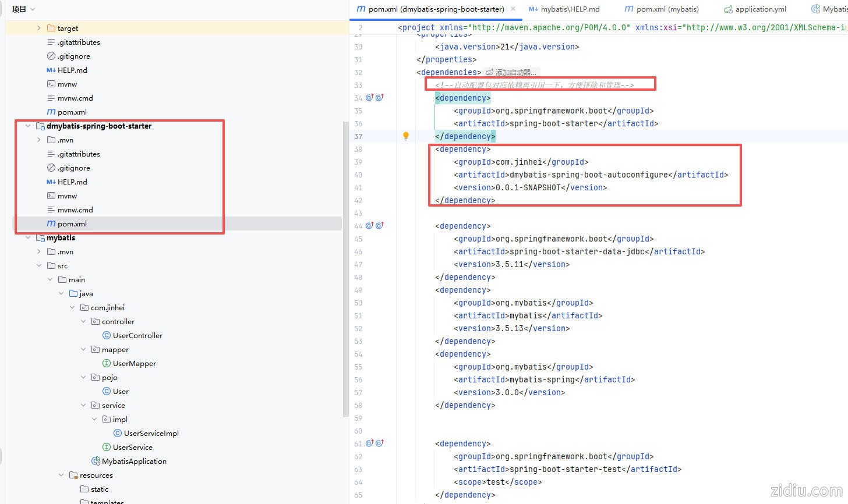
Task: Click the MybatisApplication run class icon
Action: [x=96, y=461]
